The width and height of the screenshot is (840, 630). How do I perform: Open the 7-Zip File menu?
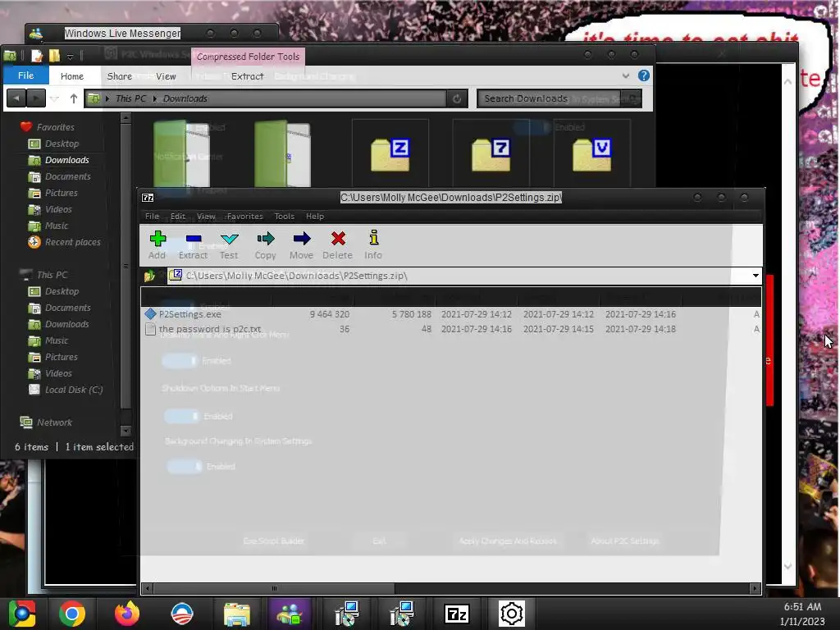pyautogui.click(x=152, y=217)
